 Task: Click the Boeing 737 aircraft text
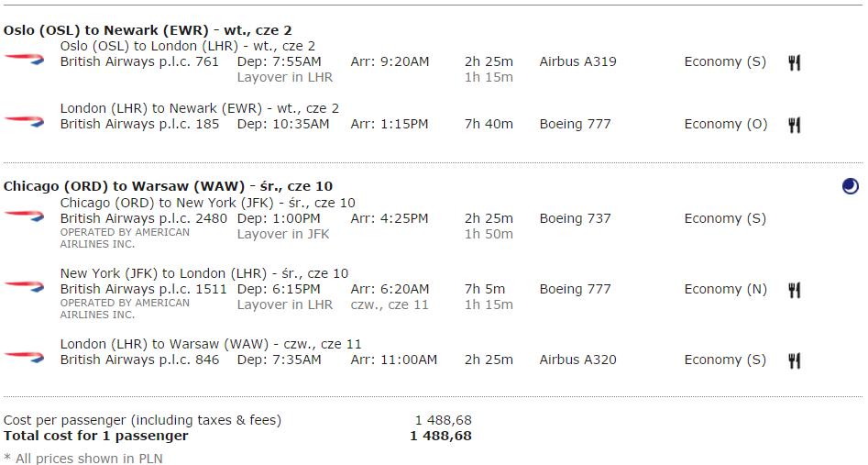click(x=576, y=218)
